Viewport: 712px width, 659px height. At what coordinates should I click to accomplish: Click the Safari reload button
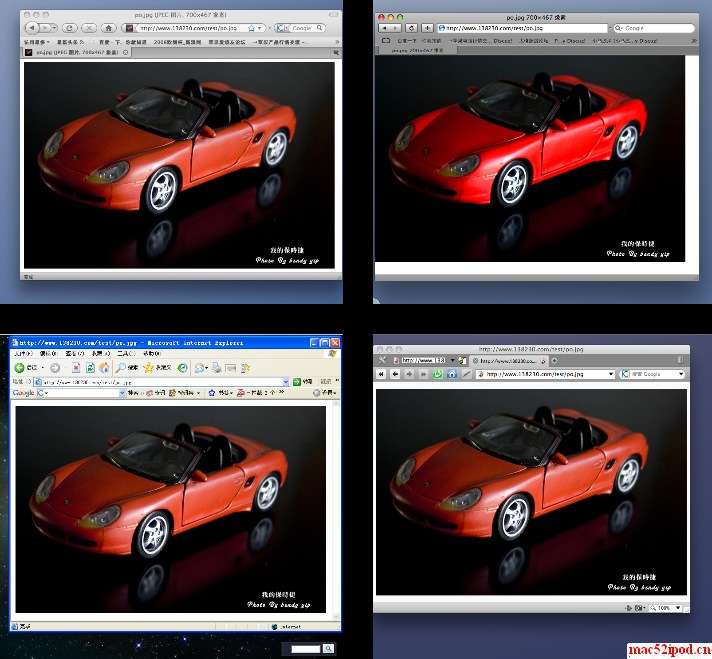pyautogui.click(x=411, y=28)
